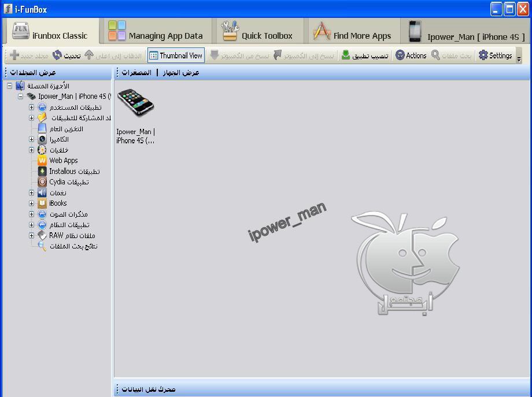532x397 pixels.
Task: Select the Cydia apps icon
Action: pos(42,182)
